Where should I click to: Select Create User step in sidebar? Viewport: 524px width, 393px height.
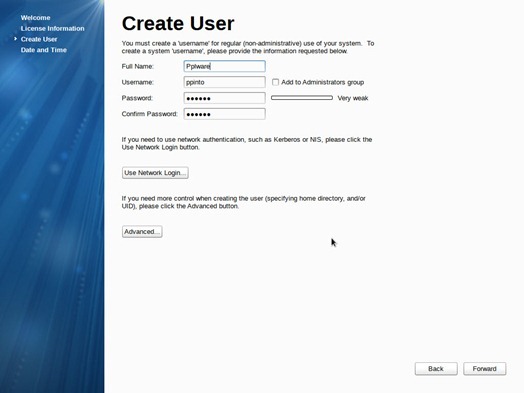(x=39, y=39)
